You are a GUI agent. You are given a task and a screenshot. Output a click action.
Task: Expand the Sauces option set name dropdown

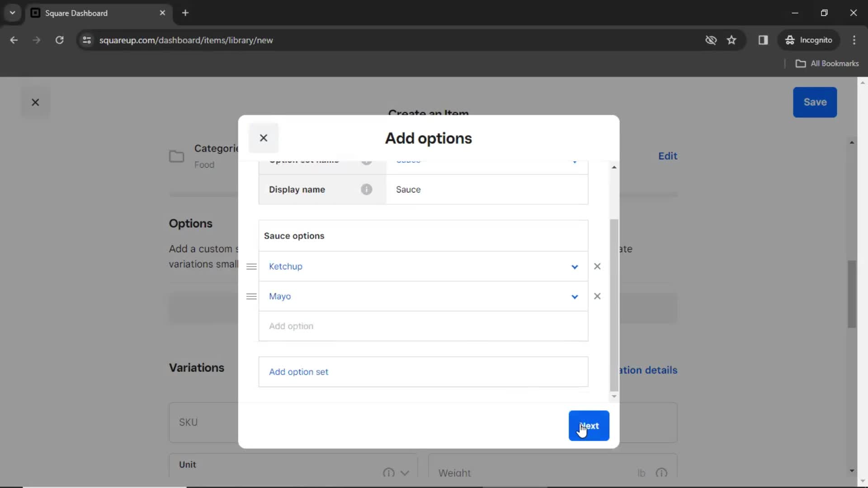tap(574, 160)
